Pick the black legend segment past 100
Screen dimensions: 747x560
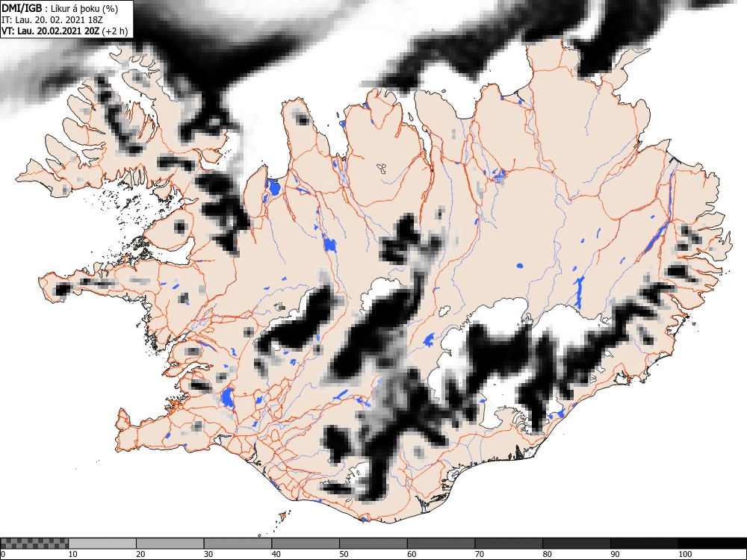(x=712, y=544)
